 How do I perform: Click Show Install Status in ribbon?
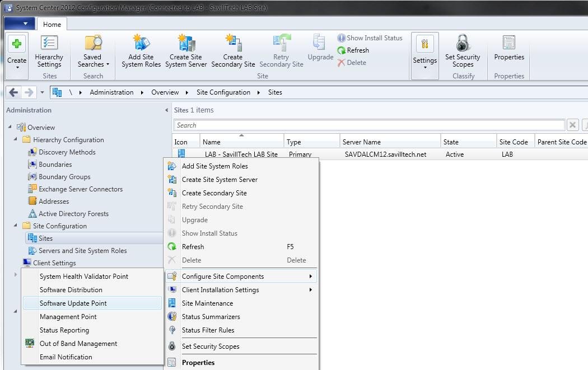click(370, 38)
